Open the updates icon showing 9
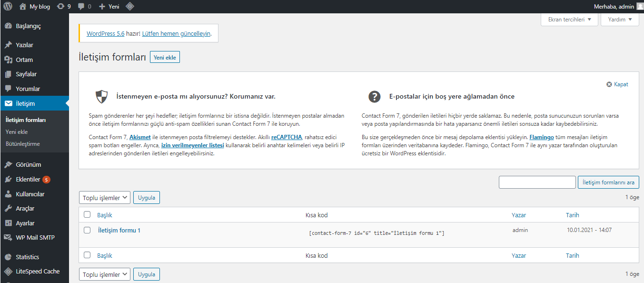This screenshot has height=283, width=644. [60, 7]
